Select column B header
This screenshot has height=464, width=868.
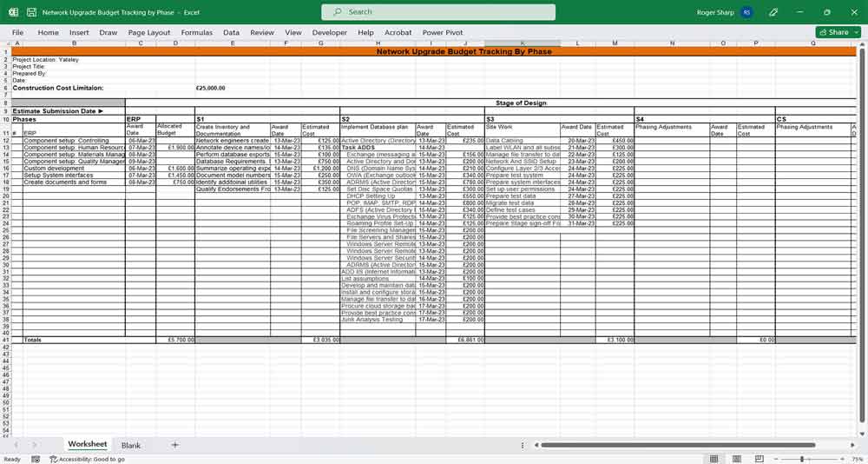[x=74, y=43]
